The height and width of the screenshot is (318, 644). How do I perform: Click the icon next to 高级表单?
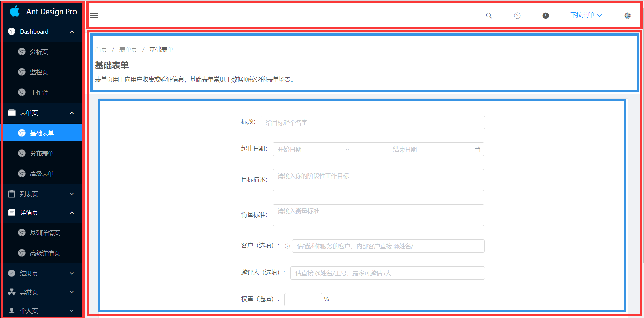22,174
